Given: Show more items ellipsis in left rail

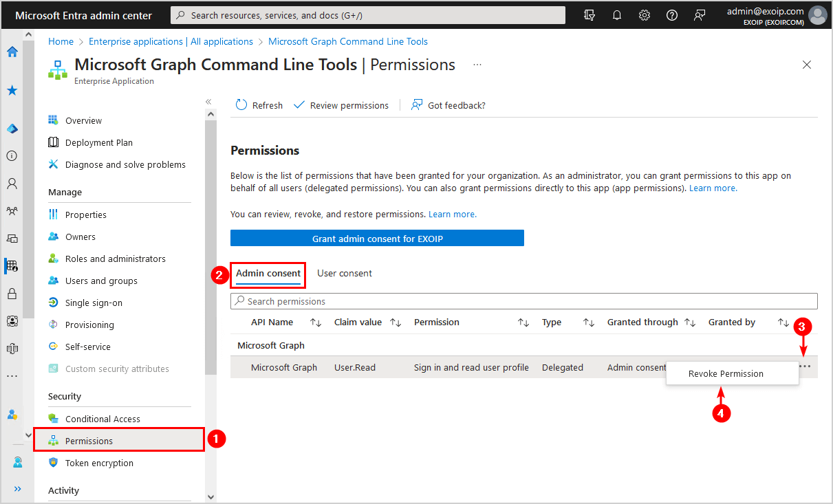Looking at the screenshot, I should coord(12,376).
